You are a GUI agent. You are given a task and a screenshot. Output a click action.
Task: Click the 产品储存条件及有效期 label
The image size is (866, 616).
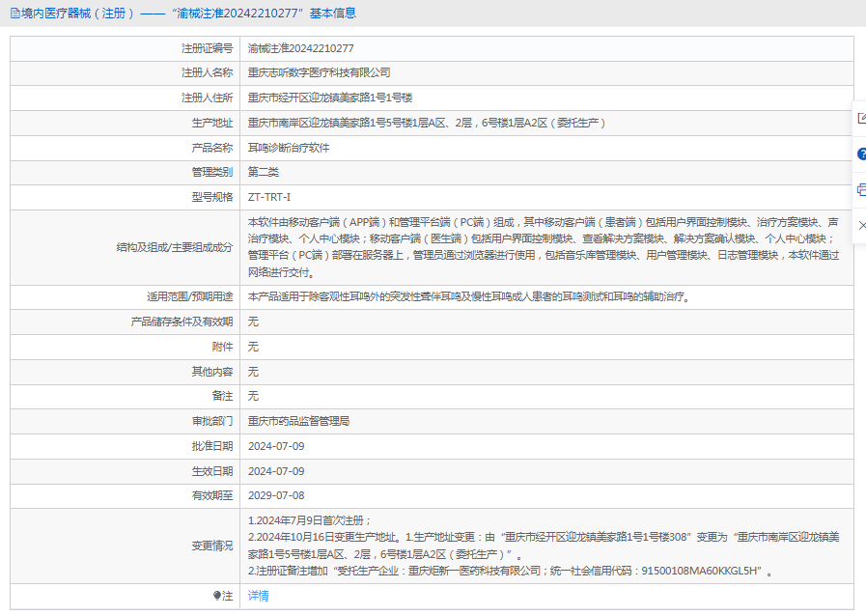click(x=182, y=322)
